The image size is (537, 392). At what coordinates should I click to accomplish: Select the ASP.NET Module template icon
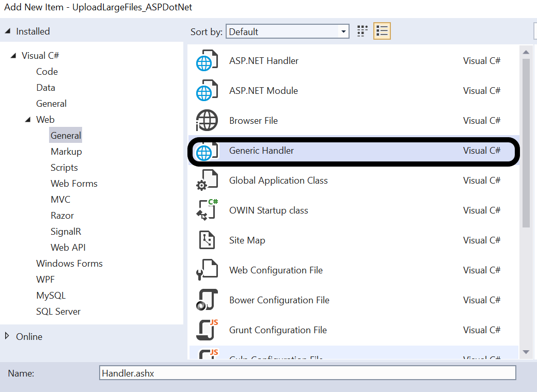click(207, 90)
